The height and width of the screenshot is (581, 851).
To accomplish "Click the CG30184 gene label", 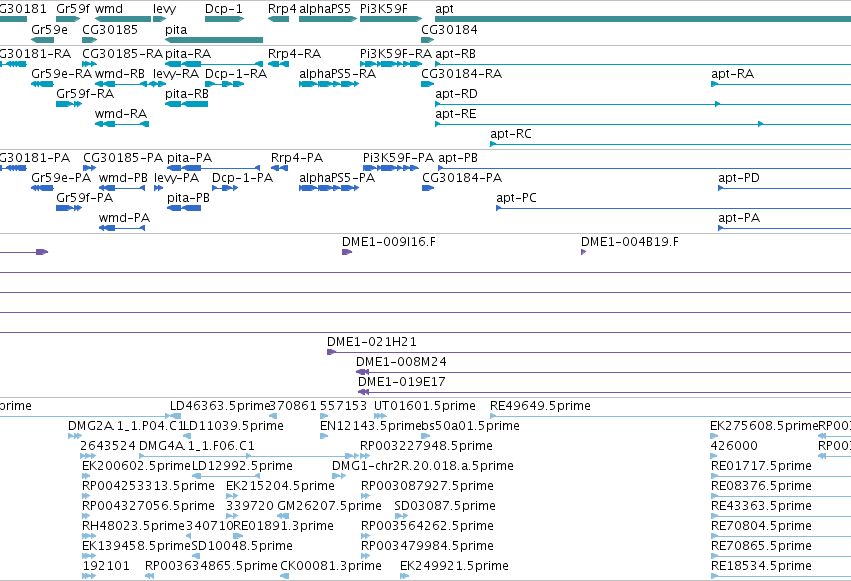I will coord(449,29).
